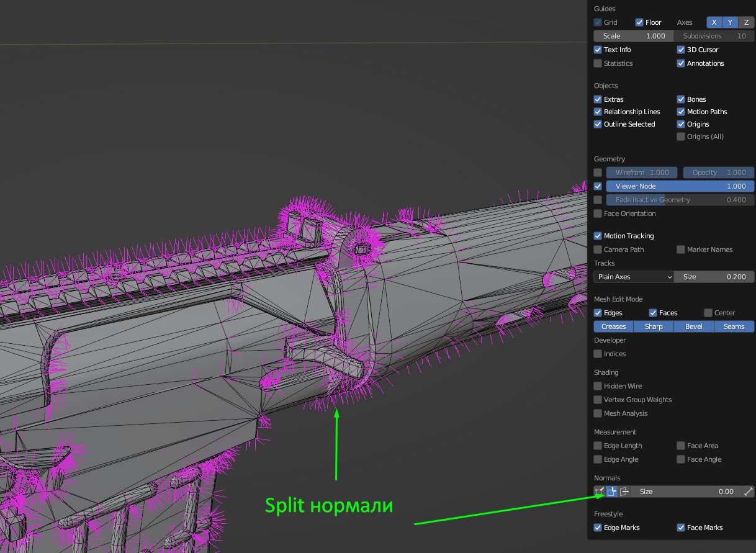Image resolution: width=756 pixels, height=553 pixels.
Task: Toggle the Sharp edges button
Action: pyautogui.click(x=654, y=326)
